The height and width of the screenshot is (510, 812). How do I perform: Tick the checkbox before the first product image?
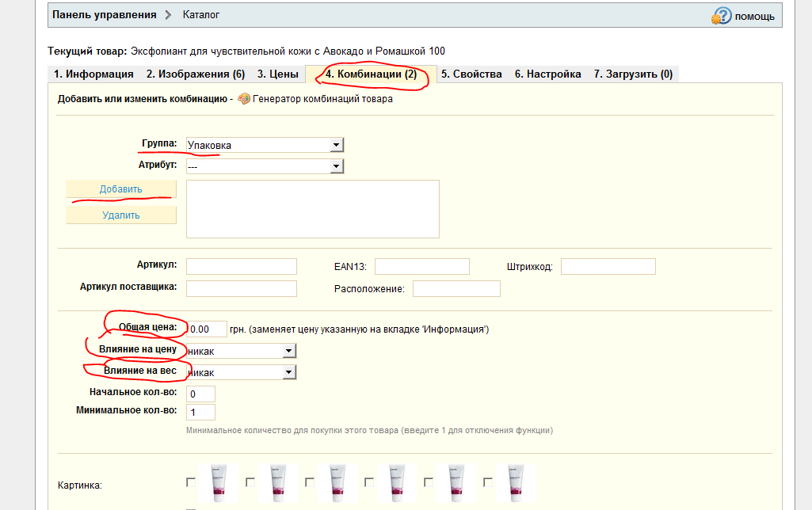coord(190,481)
